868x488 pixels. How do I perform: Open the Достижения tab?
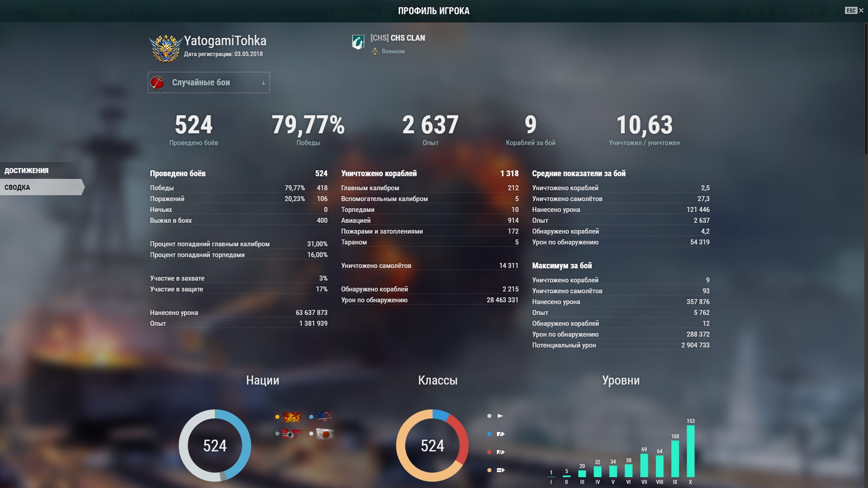coord(27,170)
